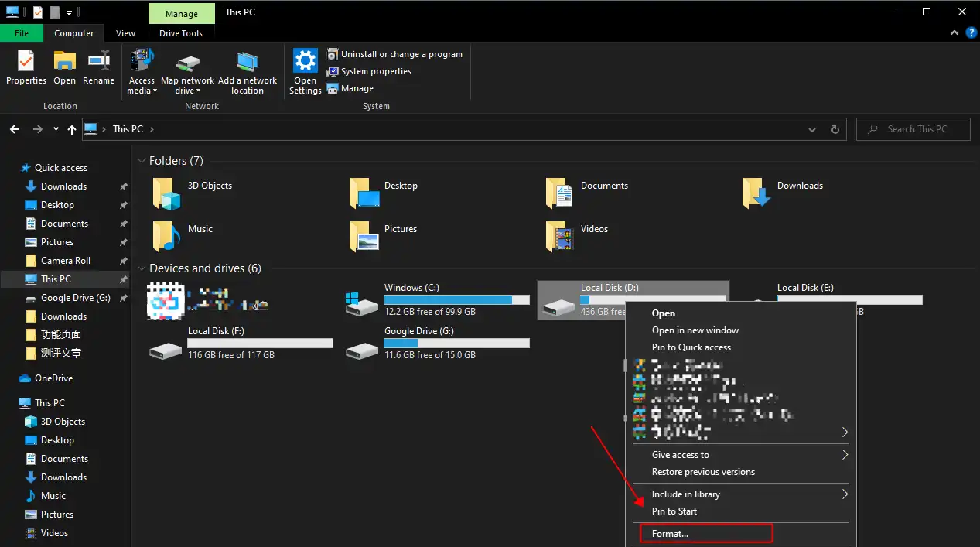Click the Rename ribbon icon
This screenshot has width=980, height=547.
98,67
